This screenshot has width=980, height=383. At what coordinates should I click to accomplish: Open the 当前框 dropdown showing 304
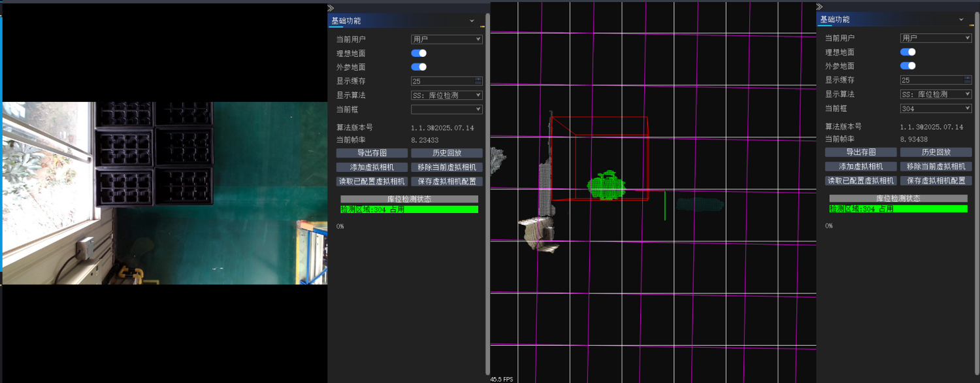point(935,108)
